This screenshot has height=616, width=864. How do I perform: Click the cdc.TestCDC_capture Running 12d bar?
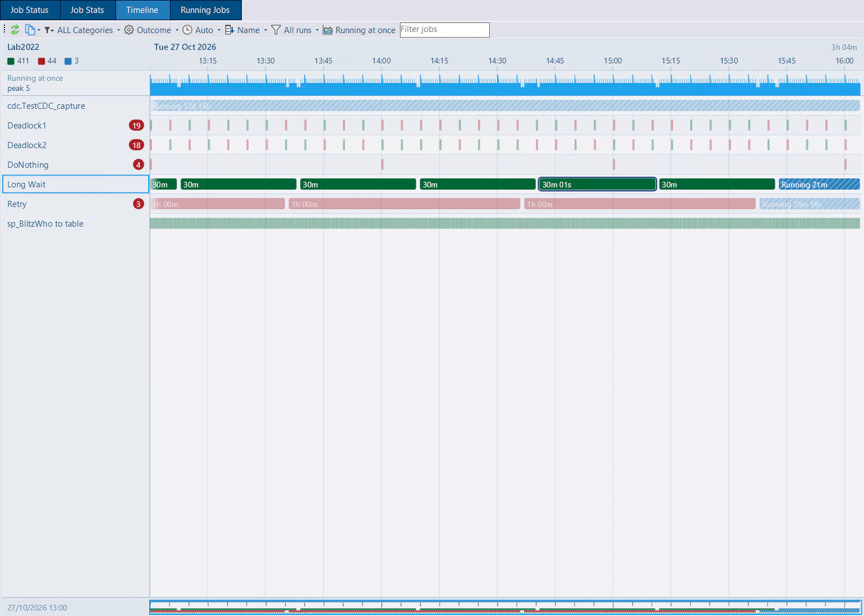point(505,106)
